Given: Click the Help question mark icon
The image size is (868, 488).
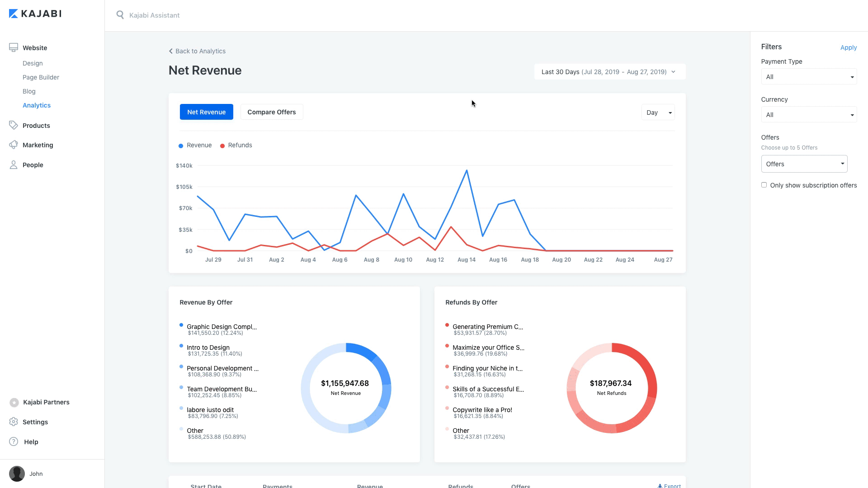Looking at the screenshot, I should tap(14, 441).
